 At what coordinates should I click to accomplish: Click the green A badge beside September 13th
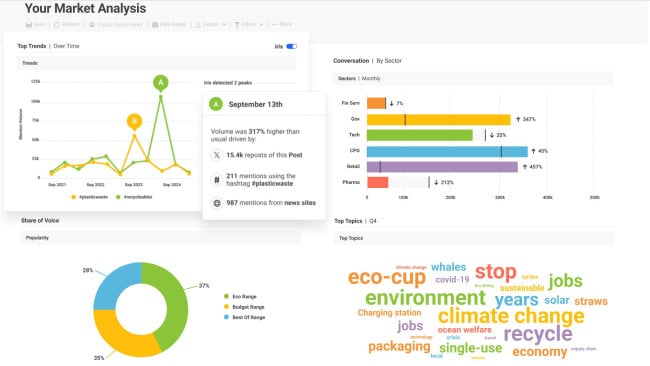216,104
